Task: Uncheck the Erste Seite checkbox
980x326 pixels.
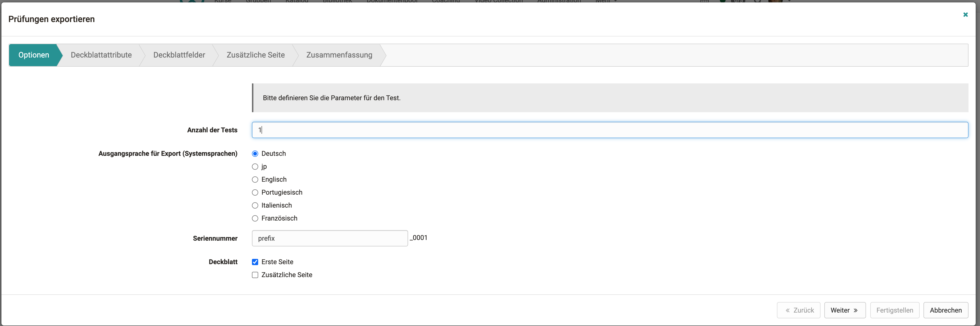Action: pyautogui.click(x=255, y=262)
